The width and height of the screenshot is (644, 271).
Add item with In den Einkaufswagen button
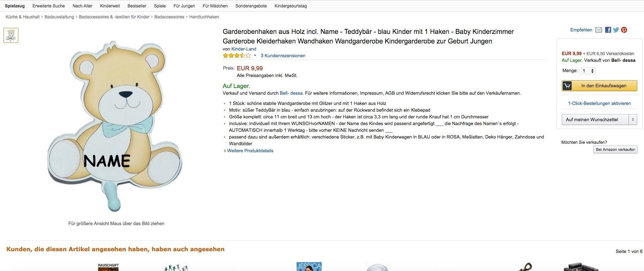pyautogui.click(x=600, y=86)
